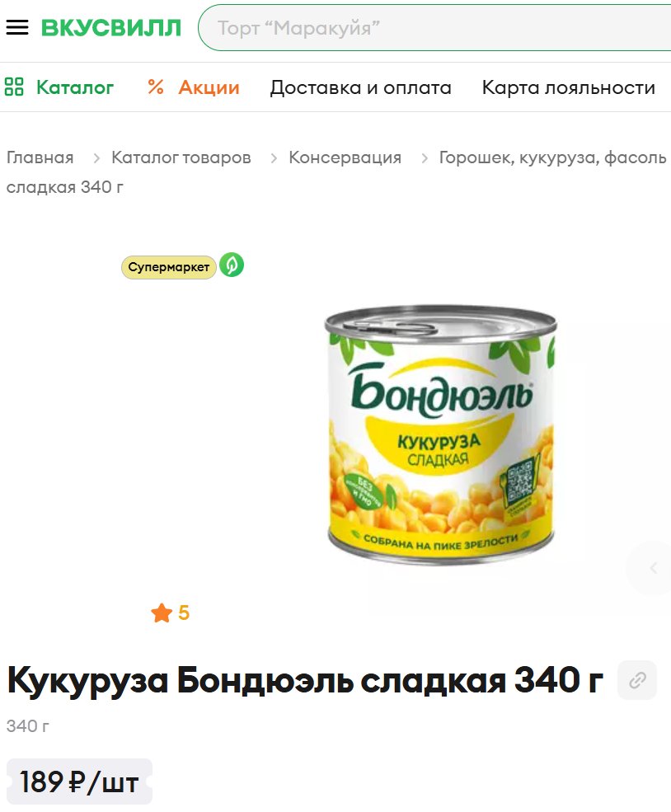This screenshot has height=812, width=671.
Task: Click the orange star rating icon
Action: coord(162,613)
